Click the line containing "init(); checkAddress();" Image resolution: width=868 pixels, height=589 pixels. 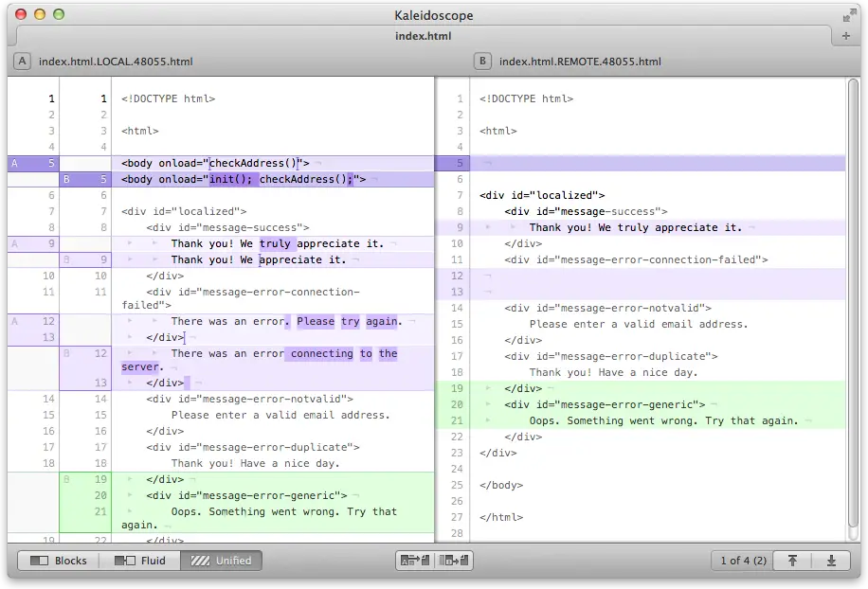tap(244, 179)
